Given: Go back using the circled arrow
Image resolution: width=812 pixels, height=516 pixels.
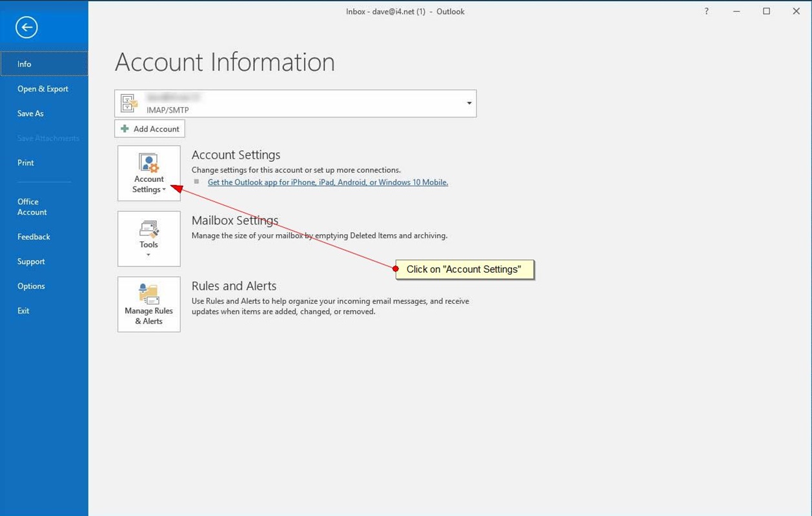Looking at the screenshot, I should pyautogui.click(x=26, y=27).
